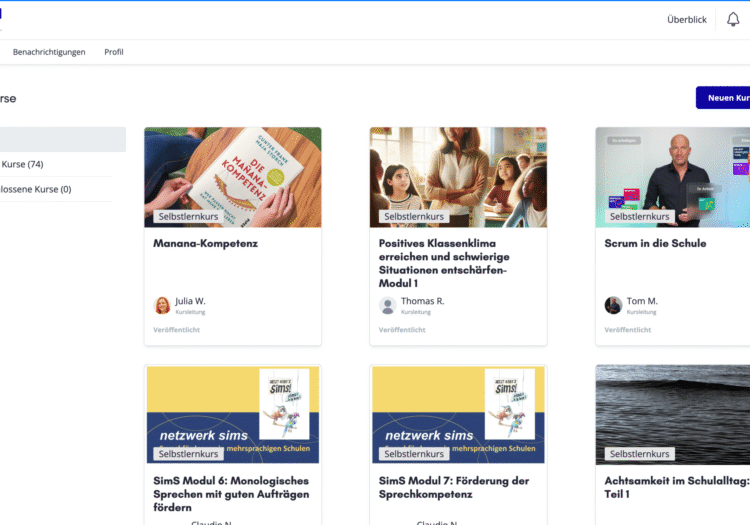This screenshot has height=525, width=750.
Task: Open Achtsamkeit im Schulalltag: Teil 1 title
Action: (676, 487)
